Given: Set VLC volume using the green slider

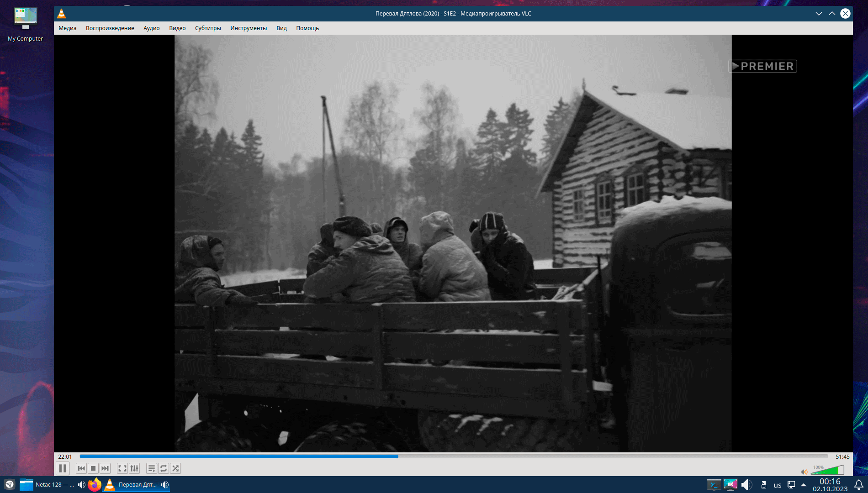Looking at the screenshot, I should [x=827, y=470].
